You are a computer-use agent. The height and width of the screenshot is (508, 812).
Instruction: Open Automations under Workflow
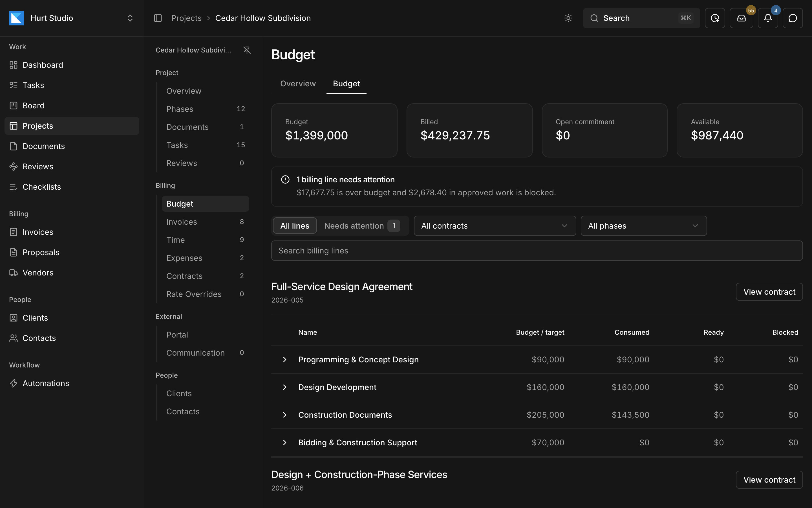click(72, 383)
